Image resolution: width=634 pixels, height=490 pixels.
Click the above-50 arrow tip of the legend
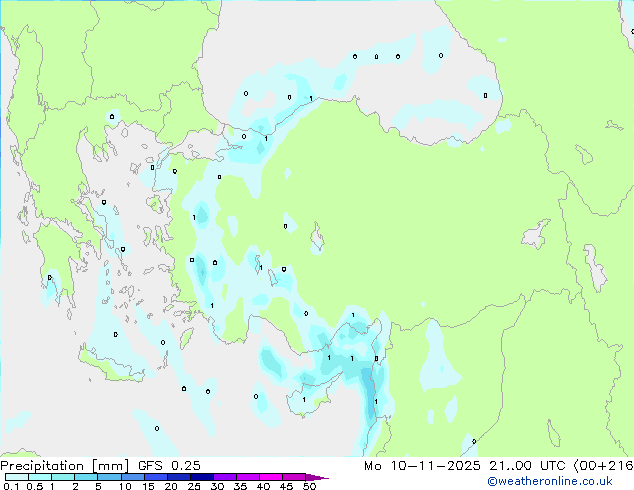[317, 477]
